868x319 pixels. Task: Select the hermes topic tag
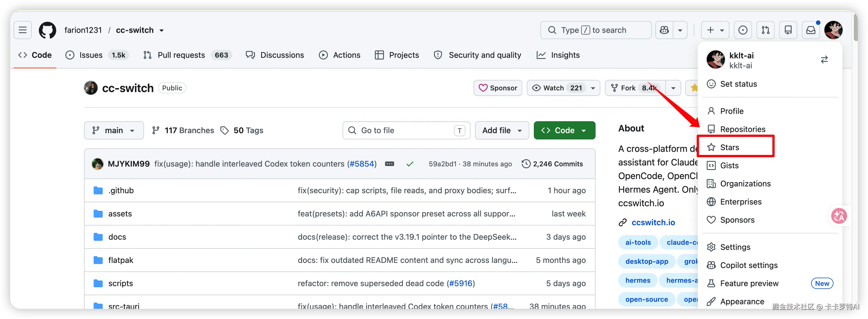638,280
